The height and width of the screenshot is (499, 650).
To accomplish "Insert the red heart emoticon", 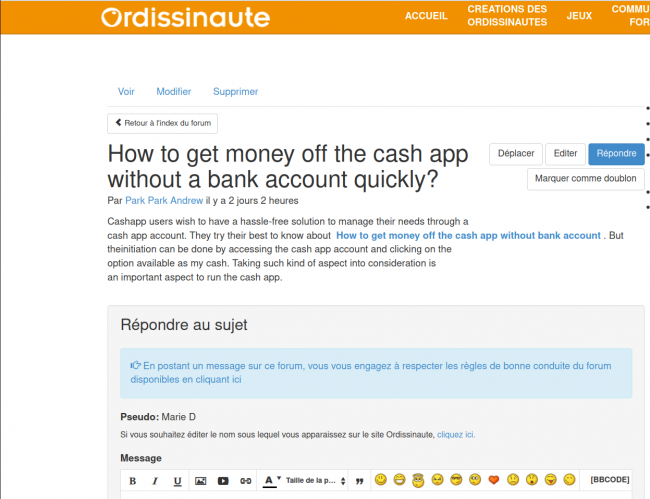I will [494, 480].
